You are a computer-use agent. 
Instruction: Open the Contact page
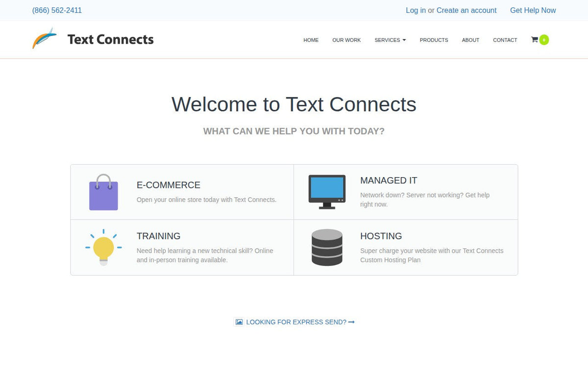505,40
